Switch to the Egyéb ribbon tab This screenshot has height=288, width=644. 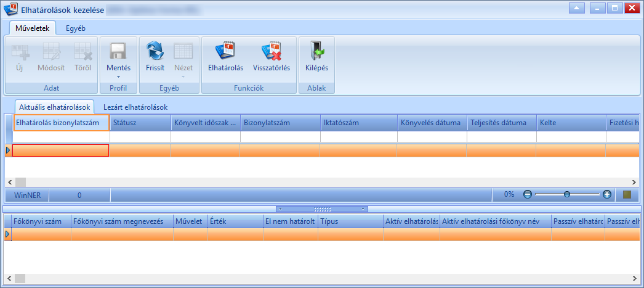76,28
